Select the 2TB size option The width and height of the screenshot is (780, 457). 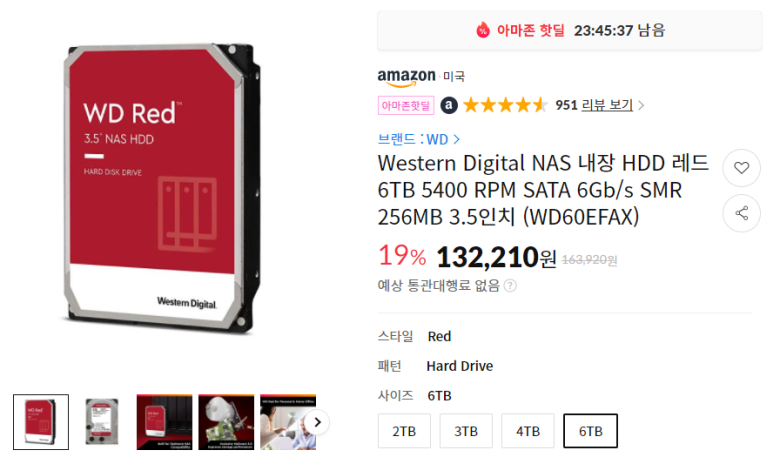404,431
